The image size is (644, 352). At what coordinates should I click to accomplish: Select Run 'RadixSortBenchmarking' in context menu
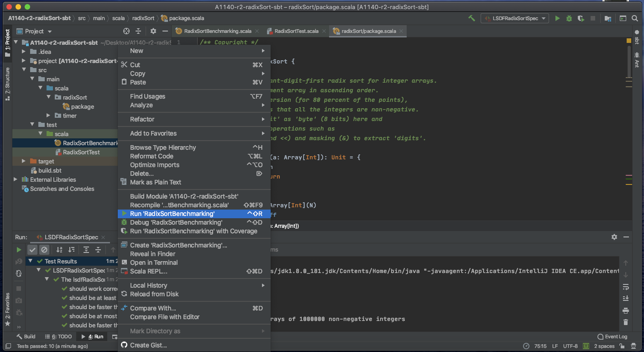click(x=172, y=214)
